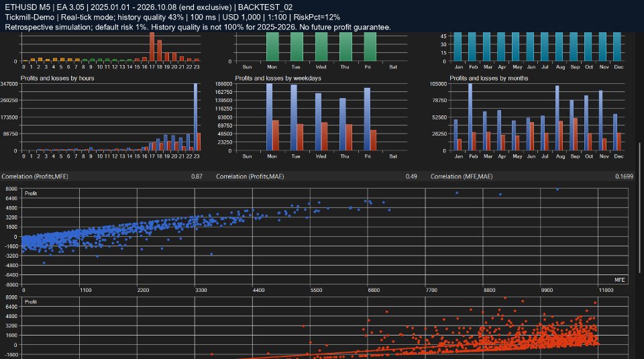Click the correlation value 0.1699

(x=625, y=176)
